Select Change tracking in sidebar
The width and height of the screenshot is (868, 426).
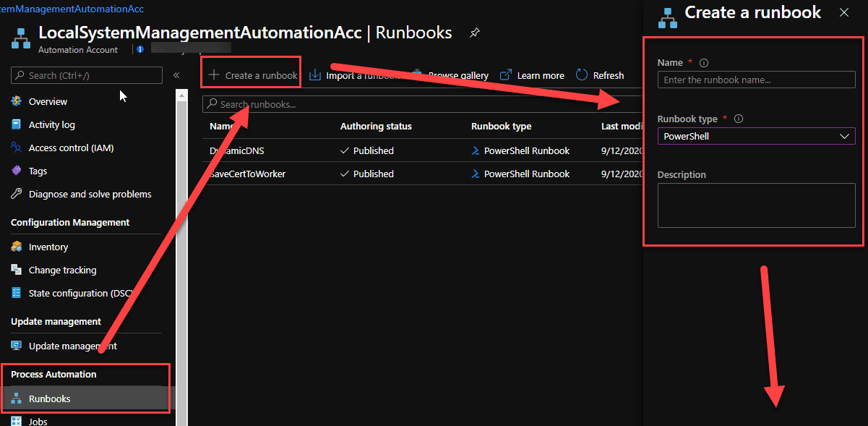coord(62,270)
